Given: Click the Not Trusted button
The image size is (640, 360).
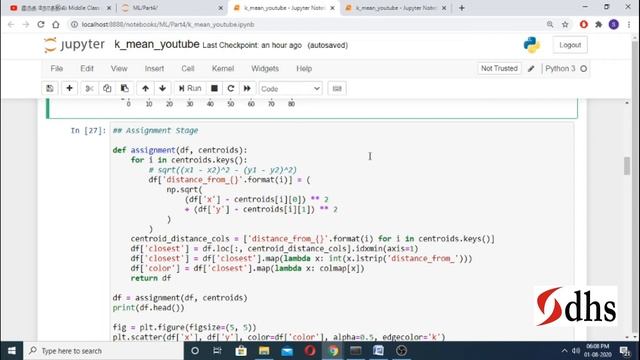Looking at the screenshot, I should [499, 68].
